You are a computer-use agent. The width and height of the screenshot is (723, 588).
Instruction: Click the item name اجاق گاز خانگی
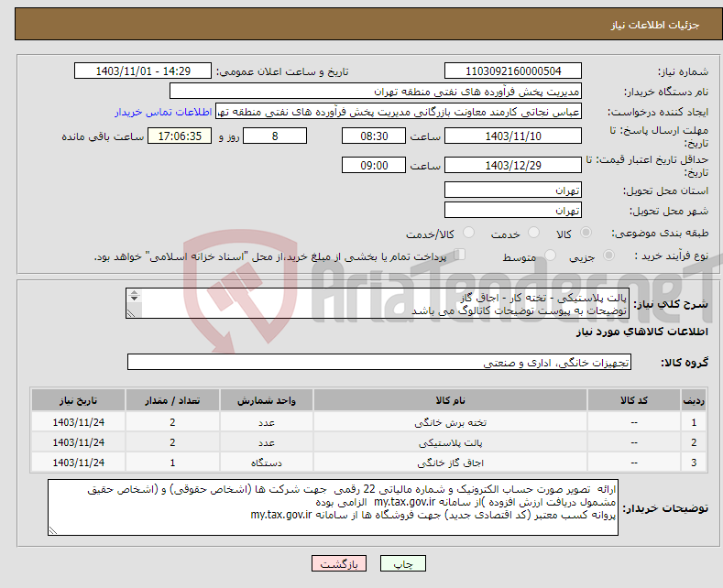(450, 463)
